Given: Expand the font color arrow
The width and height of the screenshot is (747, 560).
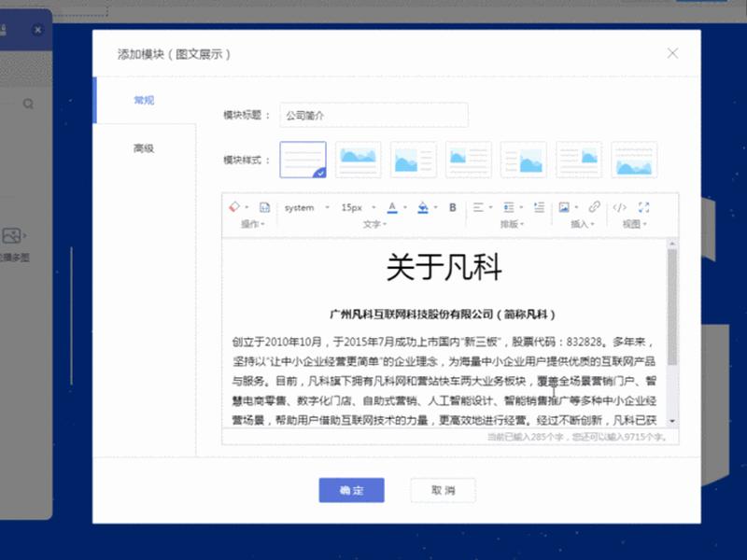Looking at the screenshot, I should tap(405, 207).
